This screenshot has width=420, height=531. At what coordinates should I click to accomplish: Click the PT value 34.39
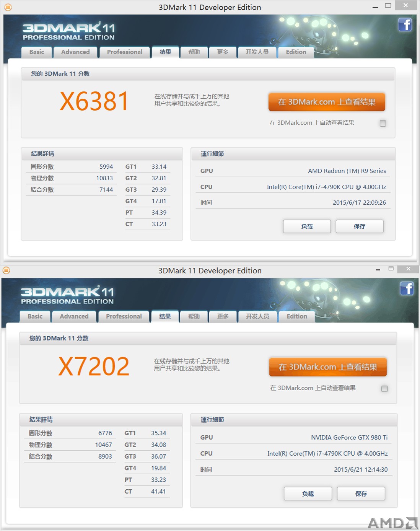pyautogui.click(x=159, y=213)
